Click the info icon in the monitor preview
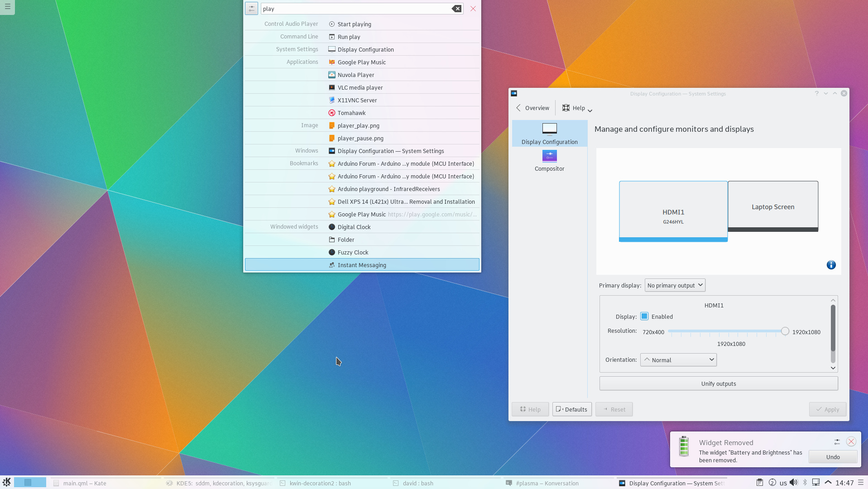868x489 pixels. coord(831,265)
